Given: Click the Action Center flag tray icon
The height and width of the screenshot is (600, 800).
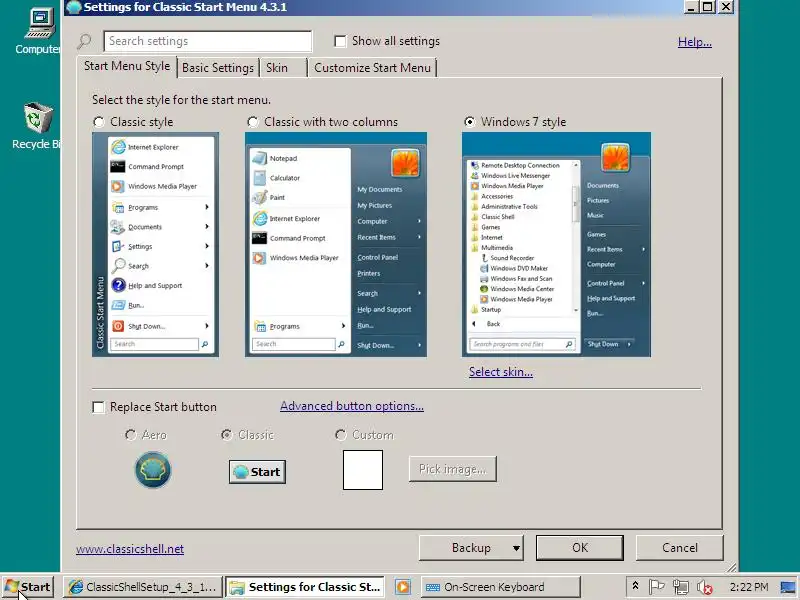Looking at the screenshot, I should 656,587.
